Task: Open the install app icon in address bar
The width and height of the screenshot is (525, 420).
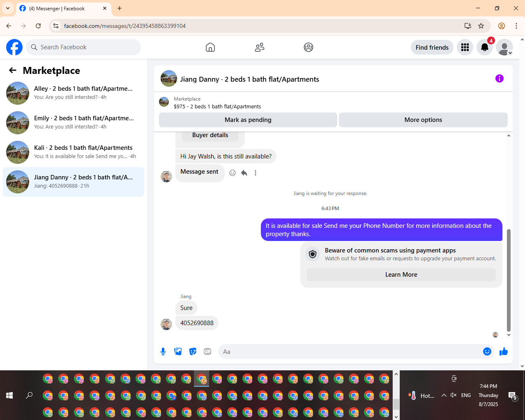Action: (468, 26)
